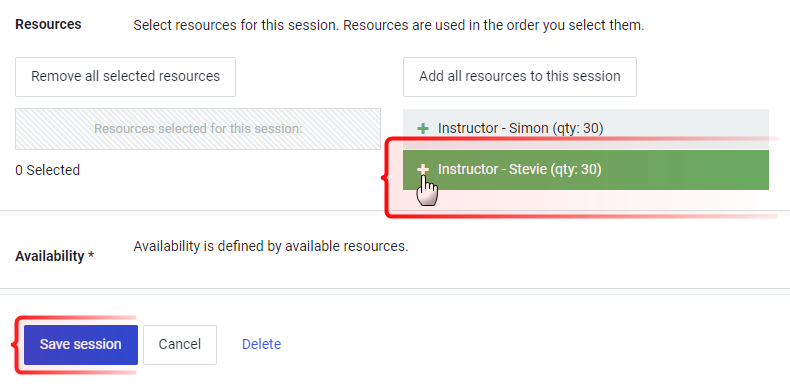Screen dimensions: 790x389
Task: Save the session with the blue button
Action: coord(81,345)
